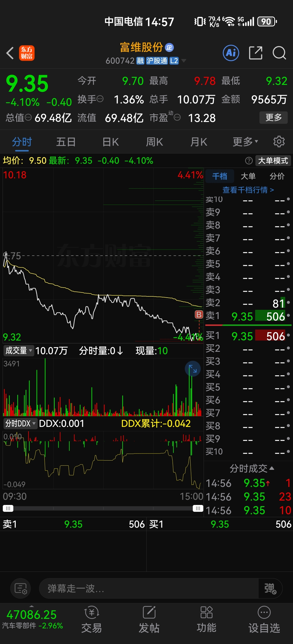This screenshot has height=644, width=293.
Task: Tap the 卖1 row in order book
Action: coord(249,316)
